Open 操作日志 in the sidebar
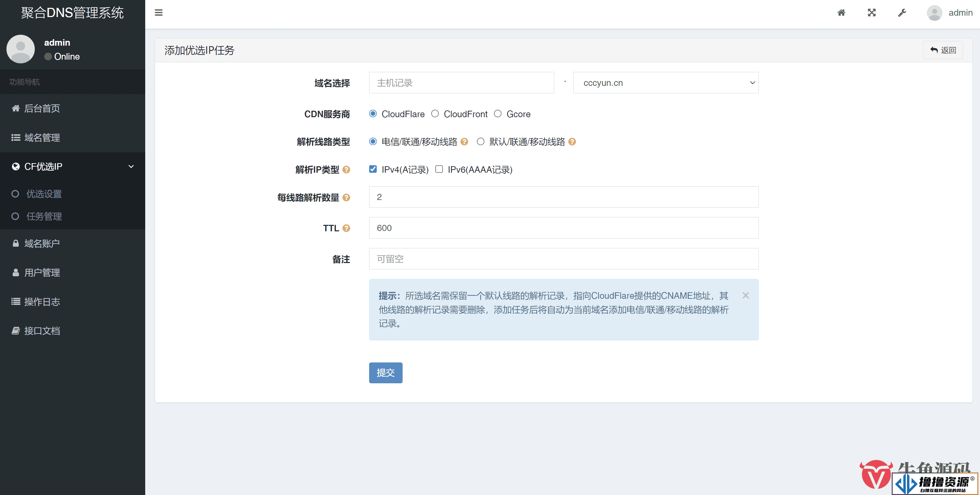Screen dimensions: 980x495 tap(72, 302)
